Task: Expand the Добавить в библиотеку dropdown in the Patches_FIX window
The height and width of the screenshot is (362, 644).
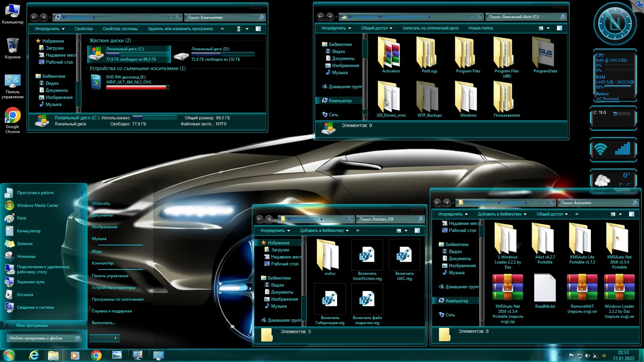Action: pos(324,231)
